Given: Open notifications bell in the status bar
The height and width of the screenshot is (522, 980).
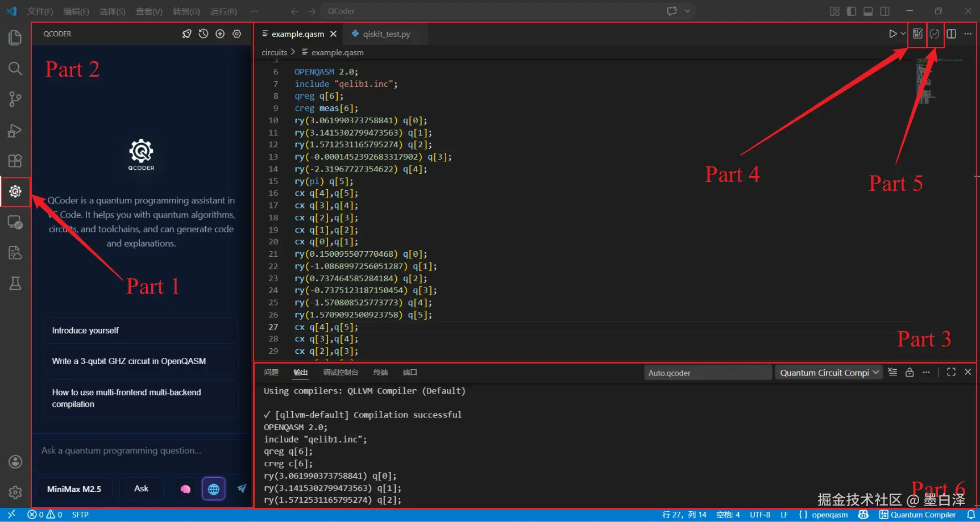Looking at the screenshot, I should [971, 515].
